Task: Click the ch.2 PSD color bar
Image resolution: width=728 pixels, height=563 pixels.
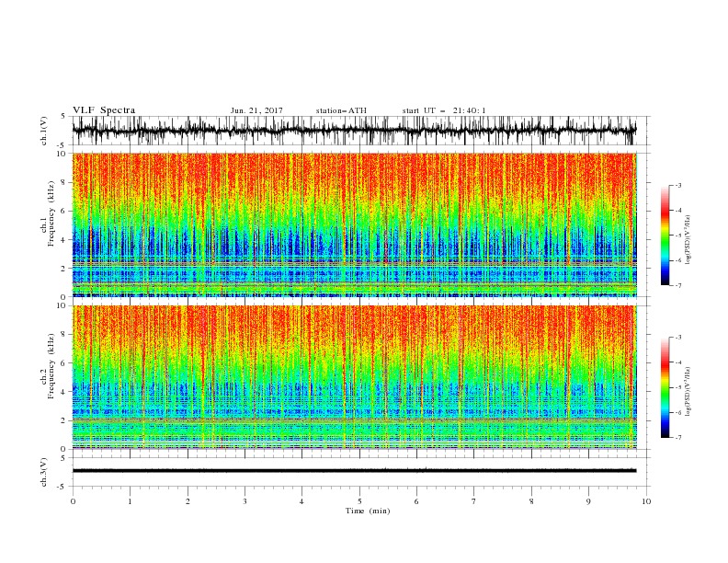Action: [665, 387]
